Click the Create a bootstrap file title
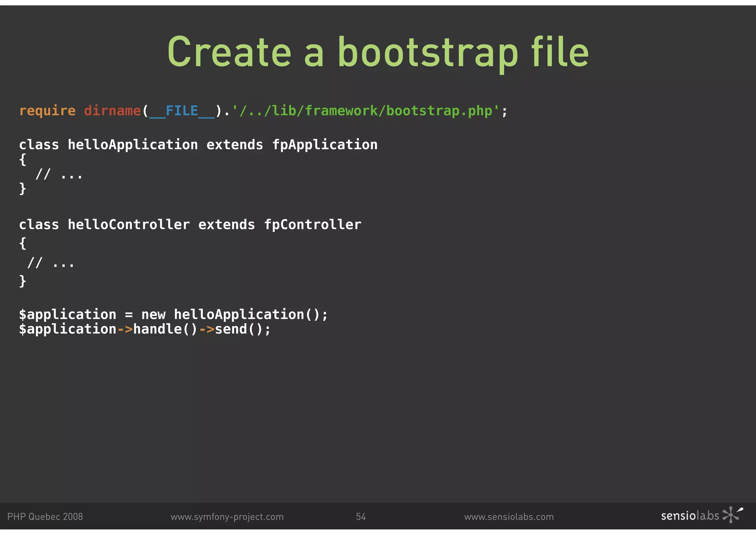 pyautogui.click(x=378, y=52)
